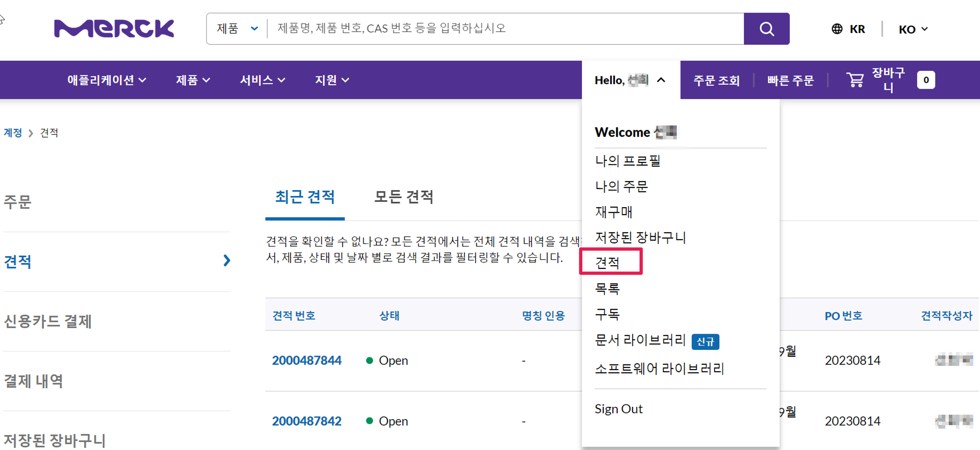
Task: Choose 나의 프로필 from the account menu
Action: point(627,161)
